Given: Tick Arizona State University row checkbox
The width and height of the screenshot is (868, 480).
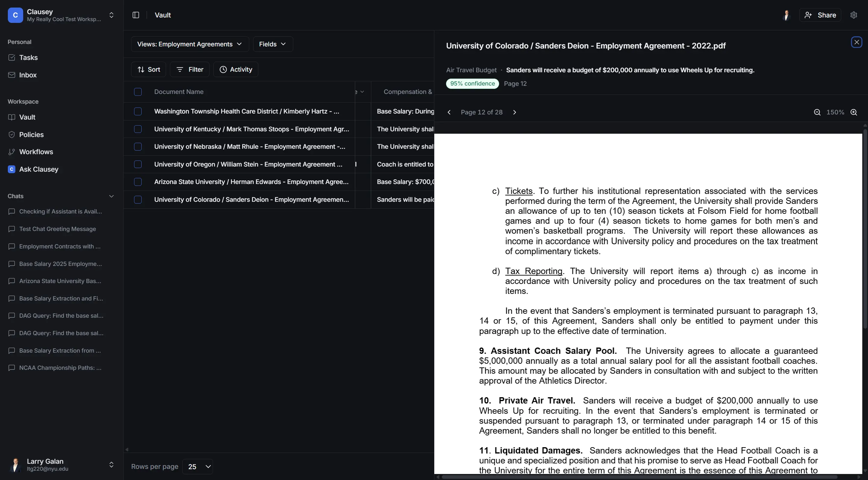Looking at the screenshot, I should tap(138, 182).
